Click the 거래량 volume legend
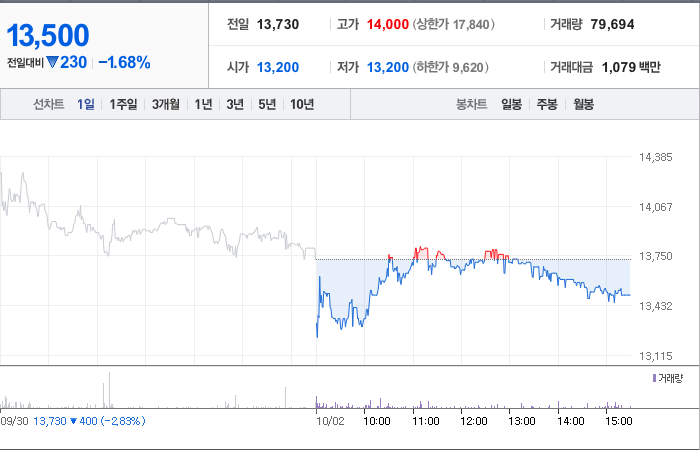700x450 pixels. [x=667, y=379]
